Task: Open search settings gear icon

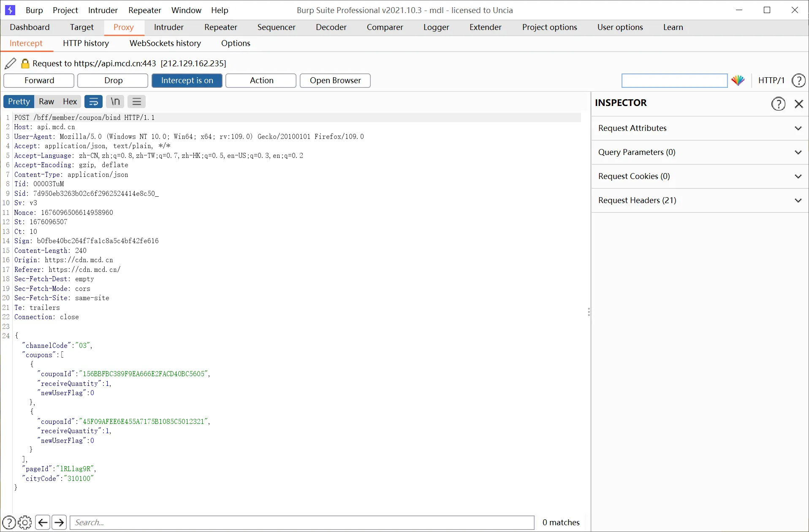Action: coord(25,523)
